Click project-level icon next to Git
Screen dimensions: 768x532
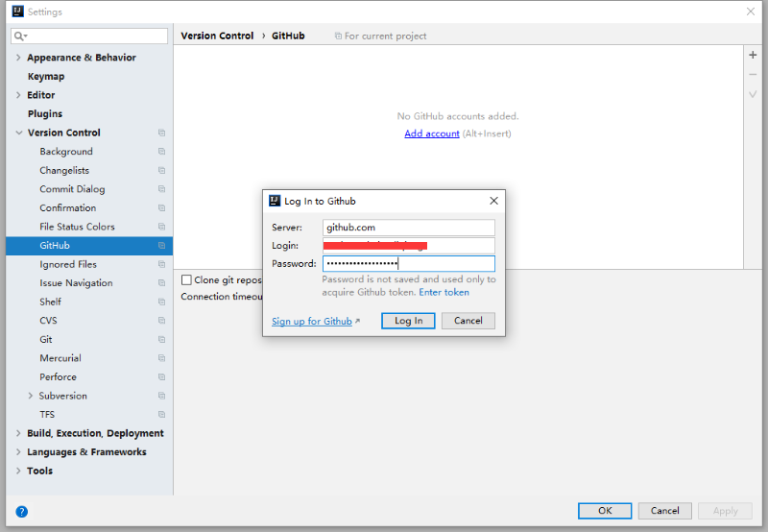point(161,340)
